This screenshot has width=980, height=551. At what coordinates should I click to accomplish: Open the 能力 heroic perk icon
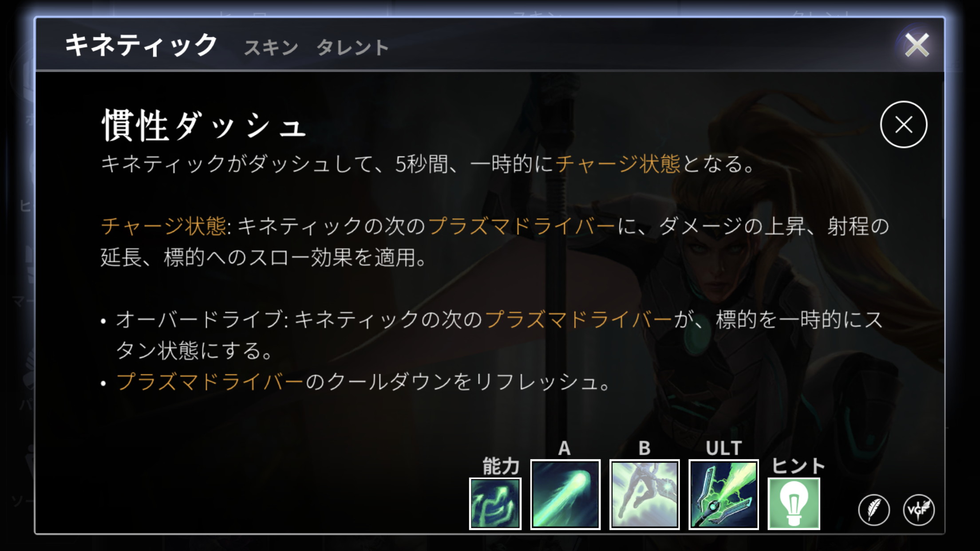495,504
